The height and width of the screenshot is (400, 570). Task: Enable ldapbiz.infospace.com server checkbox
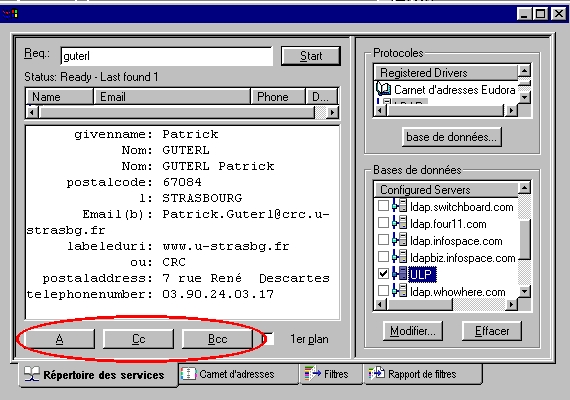(x=384, y=257)
